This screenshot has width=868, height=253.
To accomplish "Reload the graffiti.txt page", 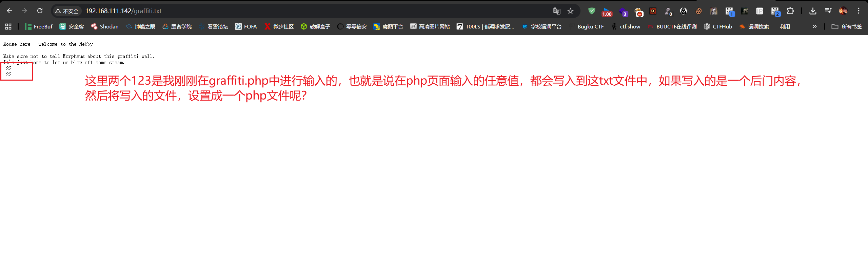I will coord(40,11).
